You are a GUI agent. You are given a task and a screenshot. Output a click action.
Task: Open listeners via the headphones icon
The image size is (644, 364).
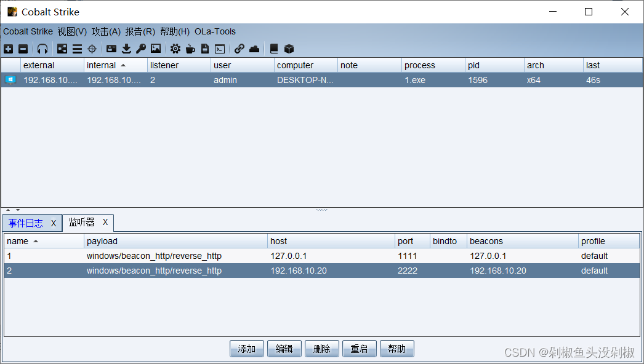click(x=42, y=49)
